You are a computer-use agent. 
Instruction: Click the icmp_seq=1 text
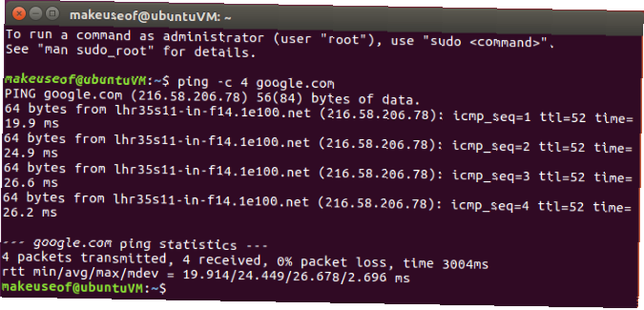pos(492,118)
